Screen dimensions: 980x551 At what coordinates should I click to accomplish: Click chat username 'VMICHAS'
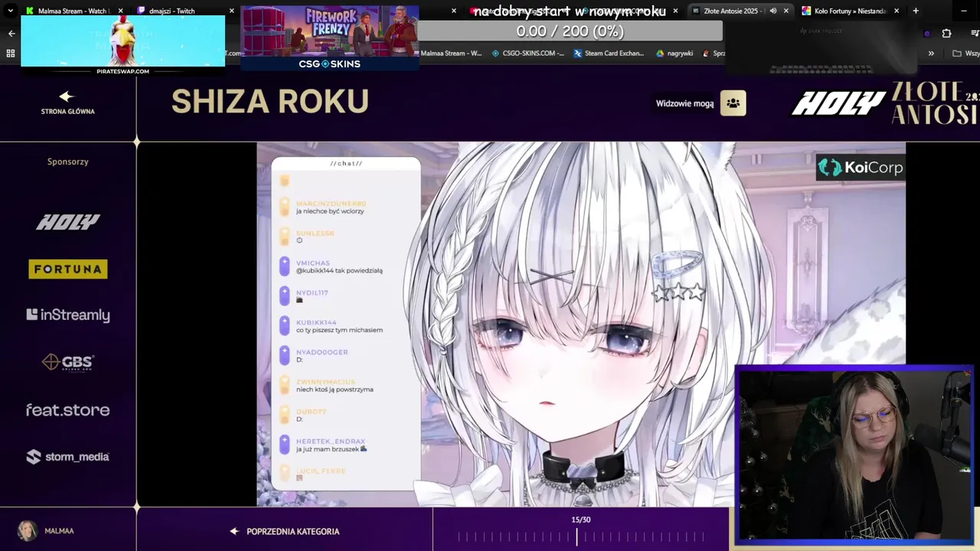tap(312, 263)
